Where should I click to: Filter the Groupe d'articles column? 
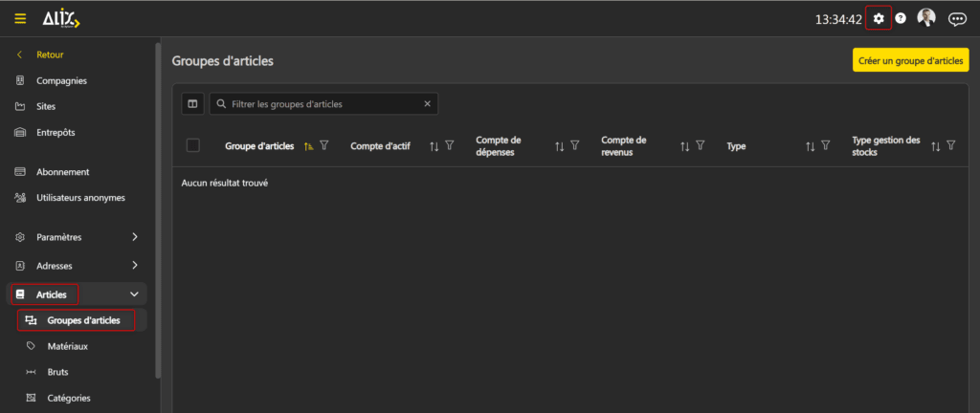point(324,145)
